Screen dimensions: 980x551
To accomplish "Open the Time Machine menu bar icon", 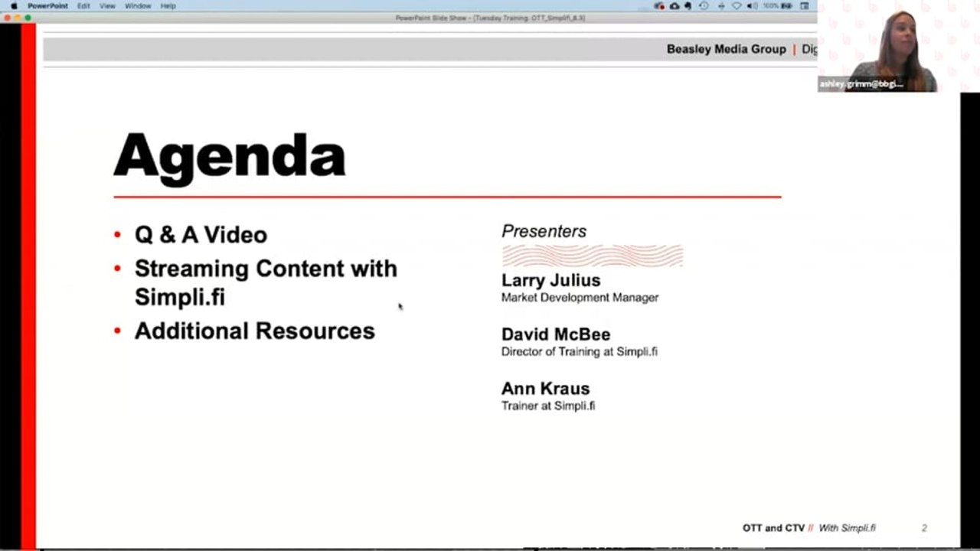I will point(704,5).
